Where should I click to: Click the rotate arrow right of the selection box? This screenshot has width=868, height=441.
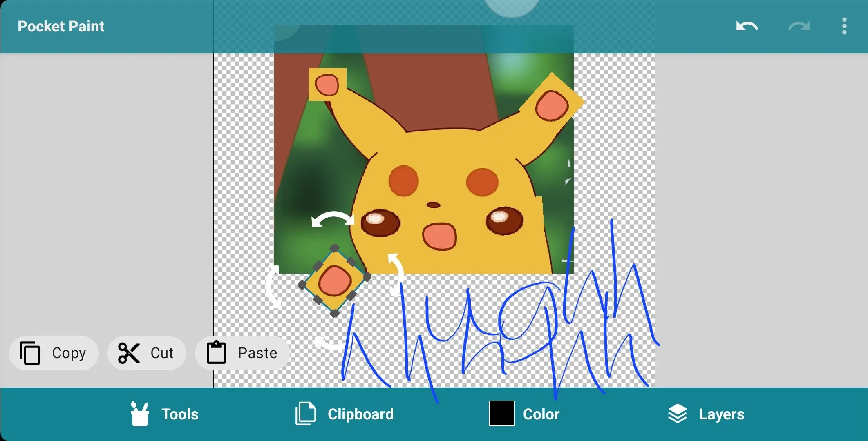(396, 275)
